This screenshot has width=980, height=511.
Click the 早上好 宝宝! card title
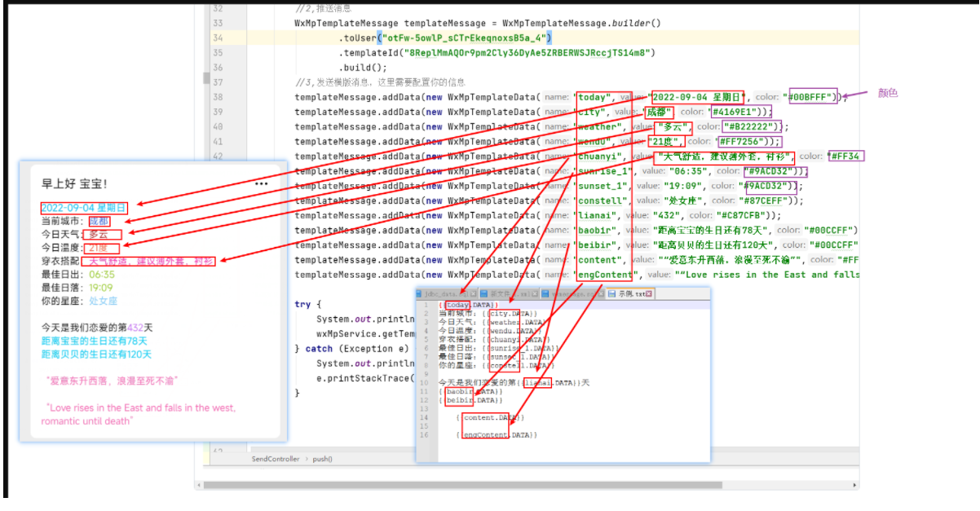74,184
